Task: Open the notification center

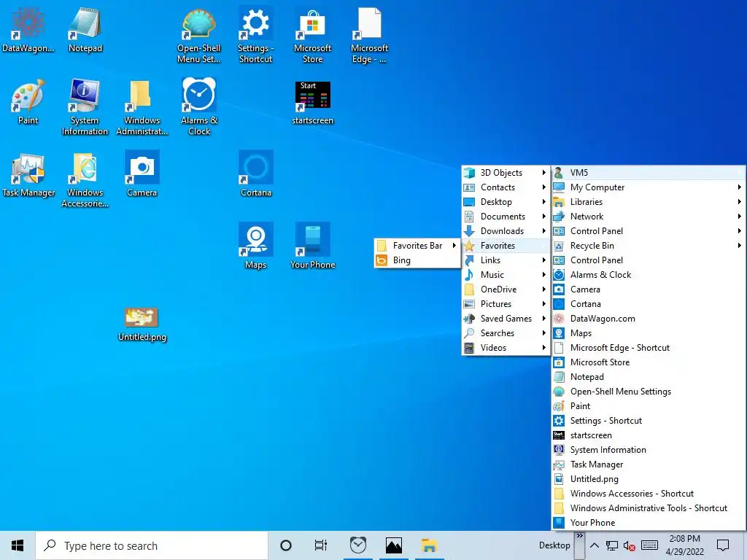Action: click(723, 545)
